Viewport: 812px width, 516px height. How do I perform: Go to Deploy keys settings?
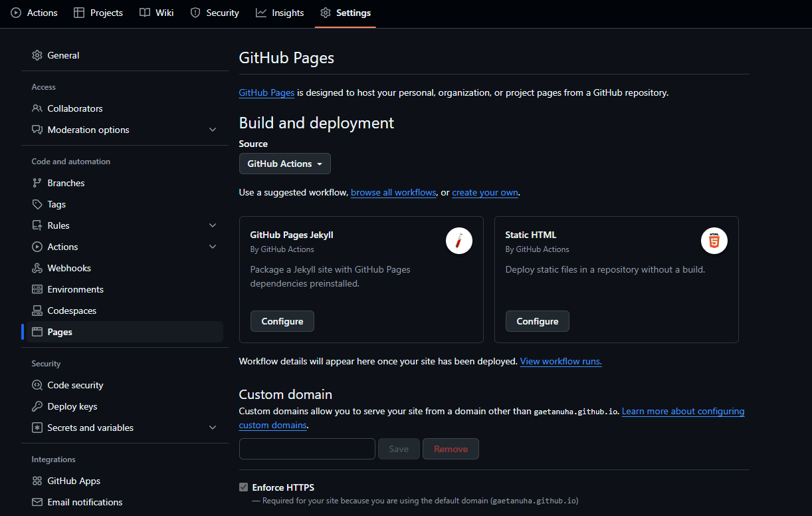click(125, 406)
